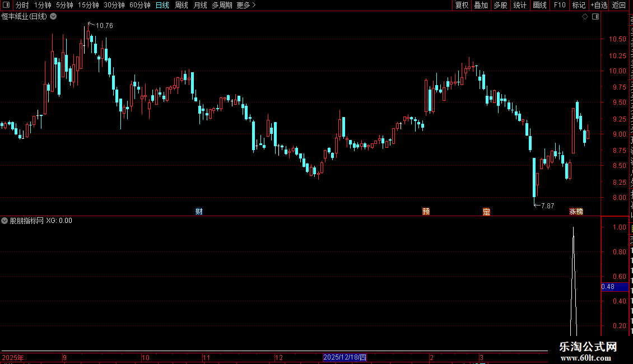This screenshot has height=364, width=633.
Task: Open F10 company info
Action: 560,5
